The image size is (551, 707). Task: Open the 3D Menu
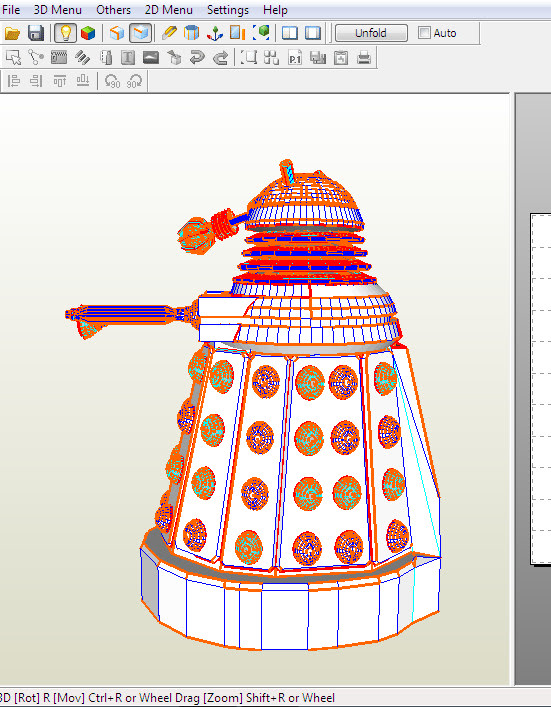tap(57, 9)
